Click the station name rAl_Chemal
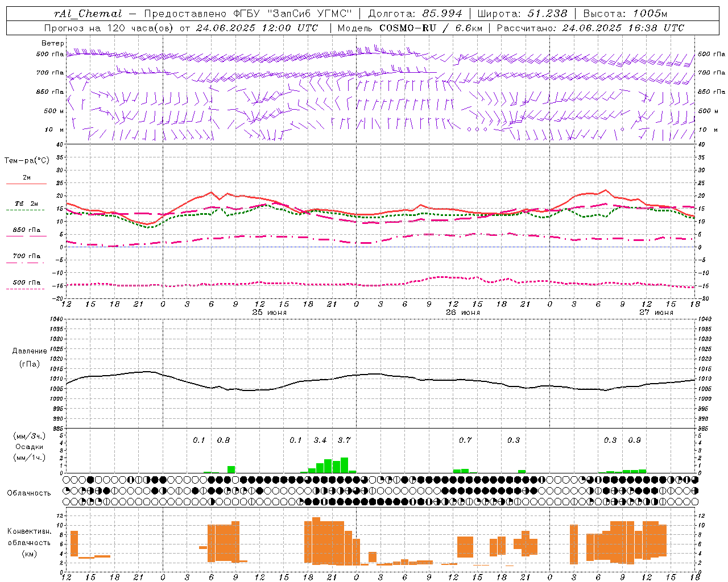 tap(88, 14)
